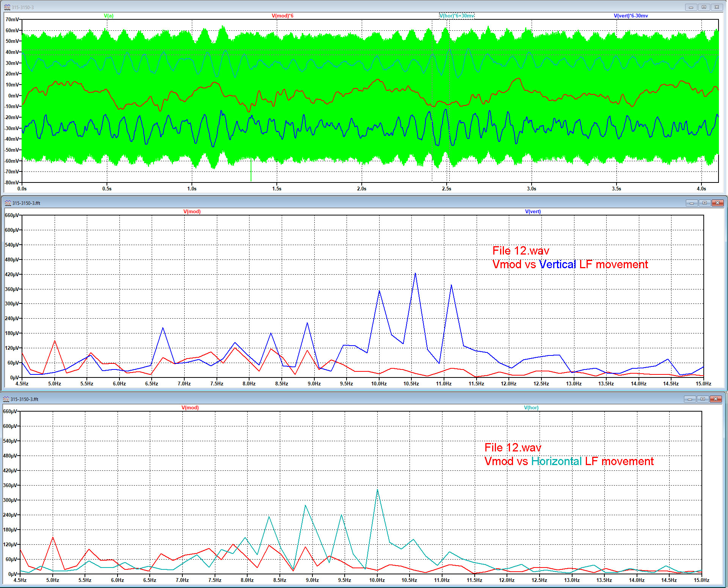Viewport: 728px width, 588px height.
Task: Minimize the V(vert) FFT window
Action: (x=692, y=203)
